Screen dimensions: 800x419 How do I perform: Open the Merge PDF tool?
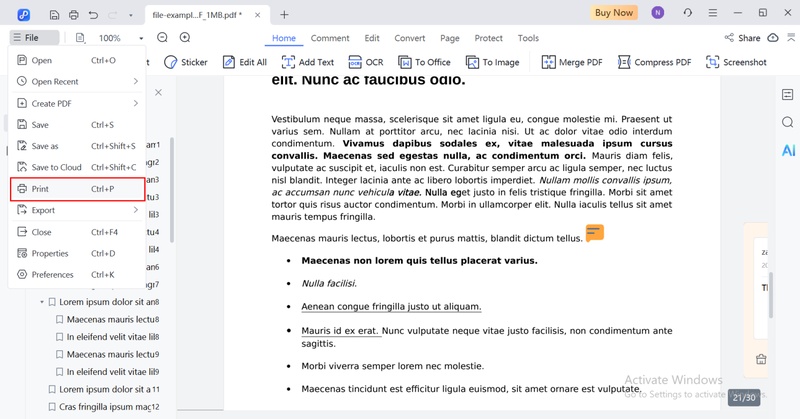[572, 62]
